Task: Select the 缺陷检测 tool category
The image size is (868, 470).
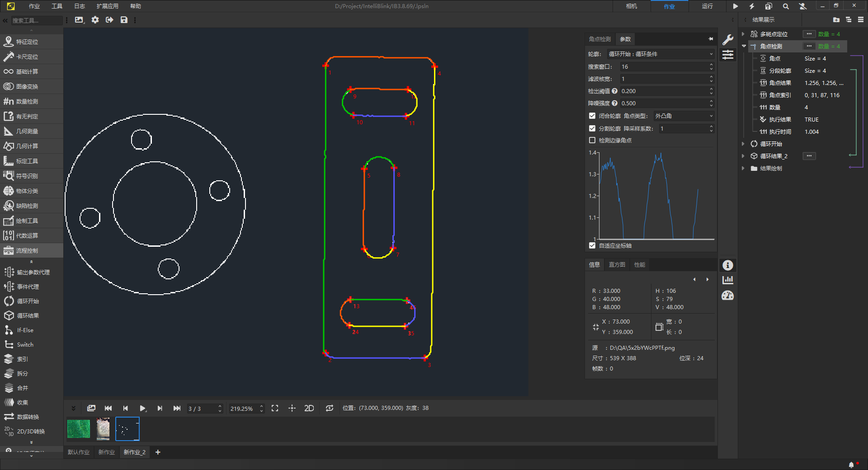Action: (27, 206)
